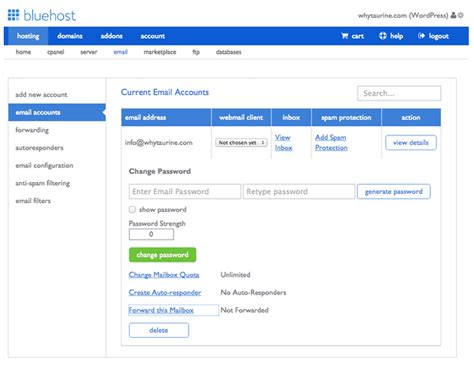Open the webmail client 'Not chosen yet' dropdown
The height and width of the screenshot is (366, 474).
click(241, 143)
